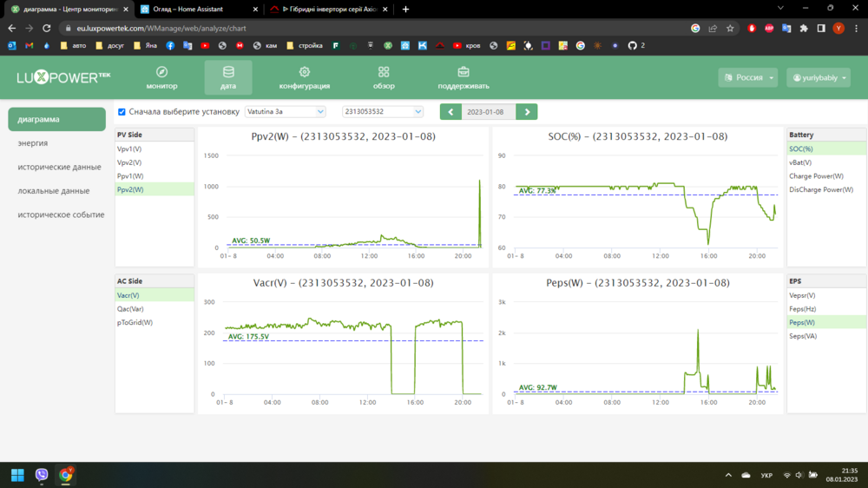Open the 2313053532 serial number dropdown
868x488 pixels.
coord(382,112)
